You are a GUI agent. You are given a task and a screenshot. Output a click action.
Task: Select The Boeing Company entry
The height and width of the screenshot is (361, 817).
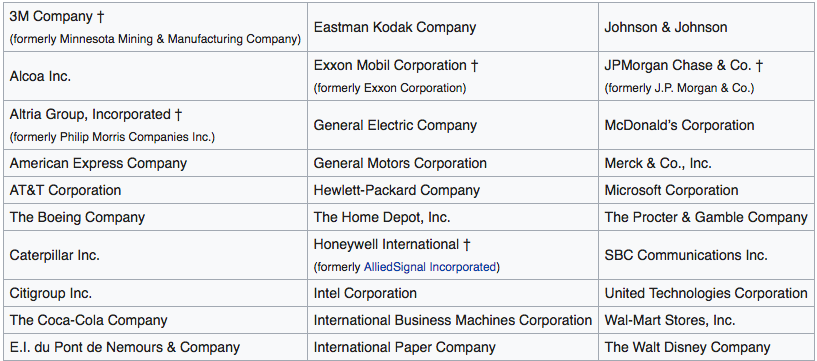[x=77, y=217]
